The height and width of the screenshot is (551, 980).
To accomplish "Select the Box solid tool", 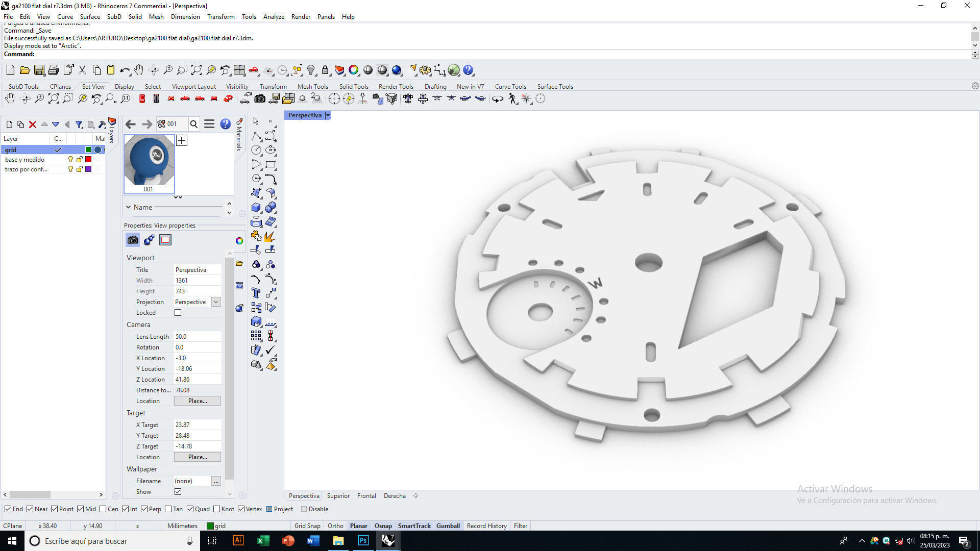I will tap(256, 207).
